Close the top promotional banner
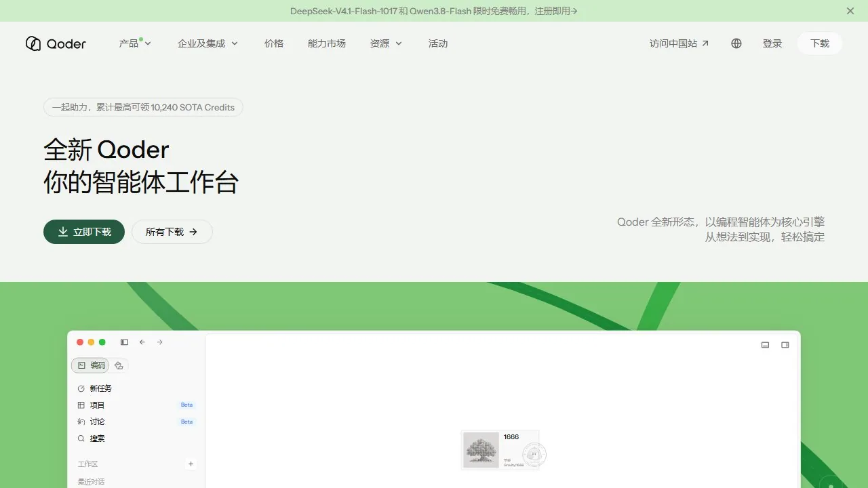Viewport: 868px width, 488px height. [850, 11]
